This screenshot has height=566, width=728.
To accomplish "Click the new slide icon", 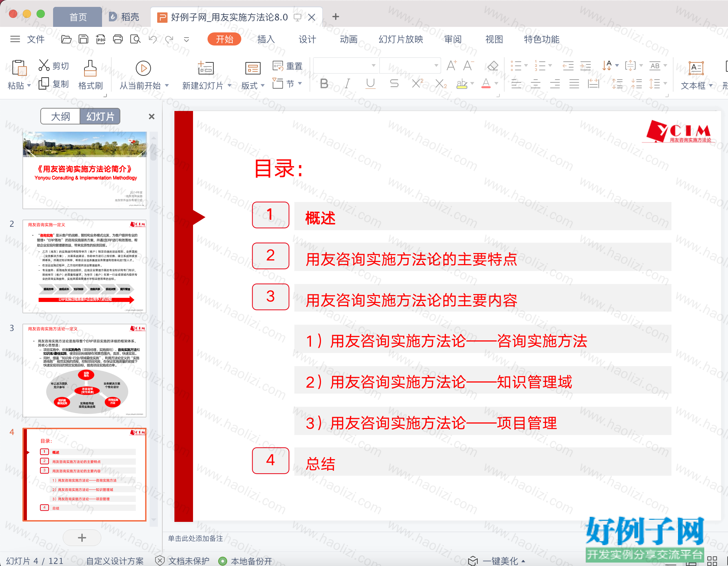I will [x=206, y=68].
